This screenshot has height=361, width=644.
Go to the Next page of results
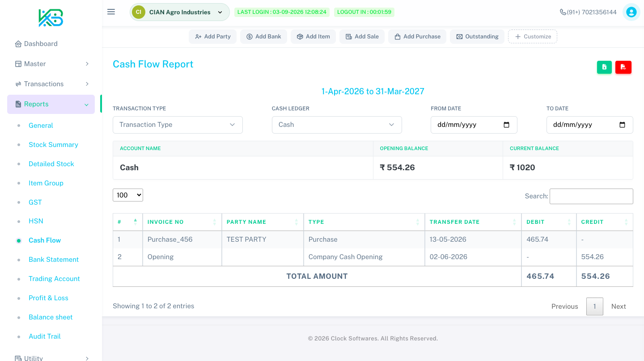[619, 306]
